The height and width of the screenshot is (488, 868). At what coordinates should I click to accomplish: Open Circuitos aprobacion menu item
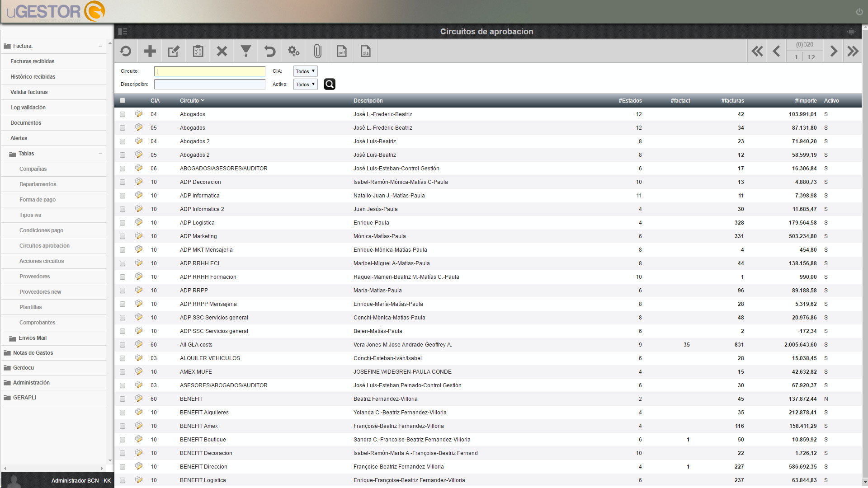[44, 246]
